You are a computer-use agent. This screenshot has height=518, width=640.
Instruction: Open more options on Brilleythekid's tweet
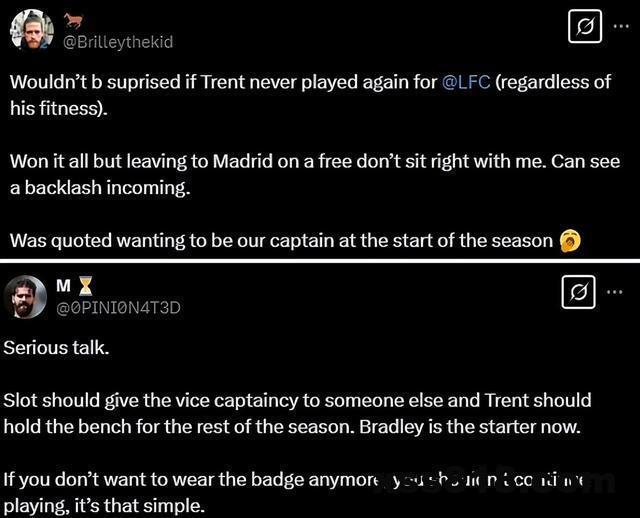point(621,26)
